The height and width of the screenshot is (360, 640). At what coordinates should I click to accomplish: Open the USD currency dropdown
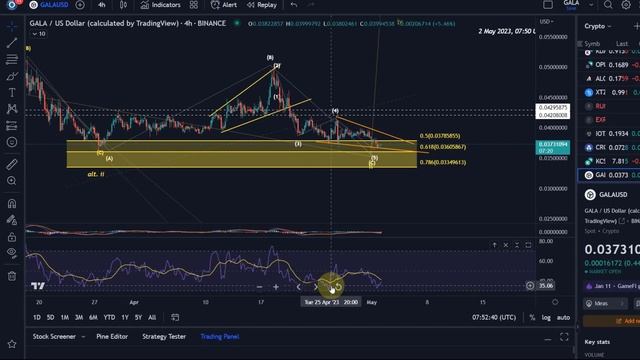547,22
